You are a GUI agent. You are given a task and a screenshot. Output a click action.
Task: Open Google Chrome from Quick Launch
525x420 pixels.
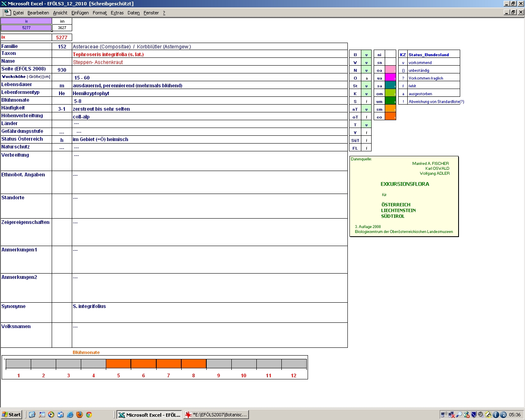point(89,415)
